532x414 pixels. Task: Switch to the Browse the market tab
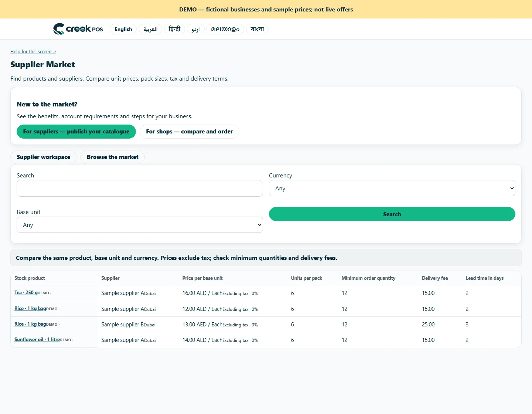pyautogui.click(x=112, y=157)
